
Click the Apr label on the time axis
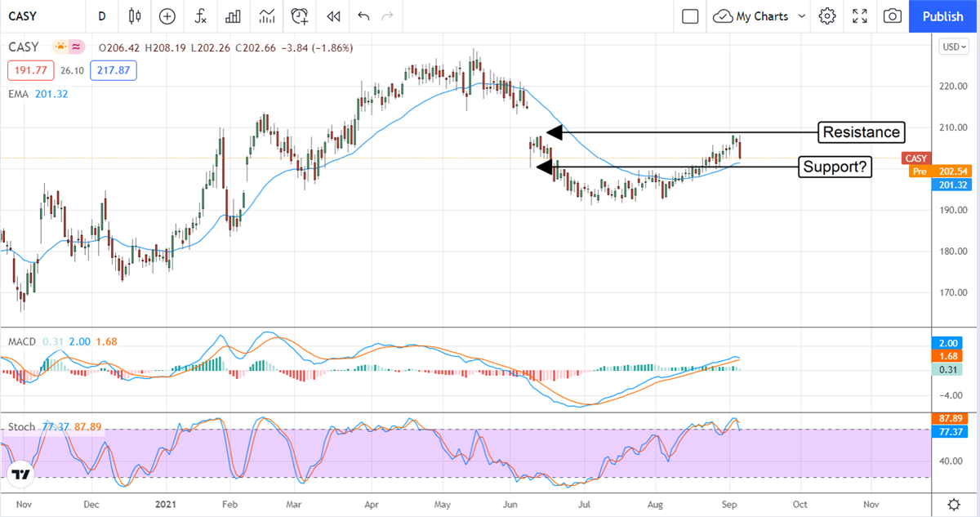(x=372, y=506)
